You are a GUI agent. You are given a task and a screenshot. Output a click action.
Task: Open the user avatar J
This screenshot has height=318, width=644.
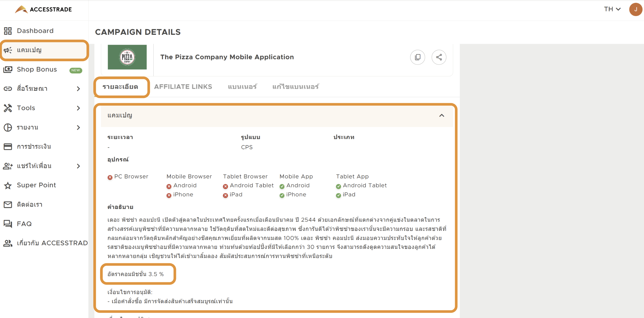tap(636, 10)
